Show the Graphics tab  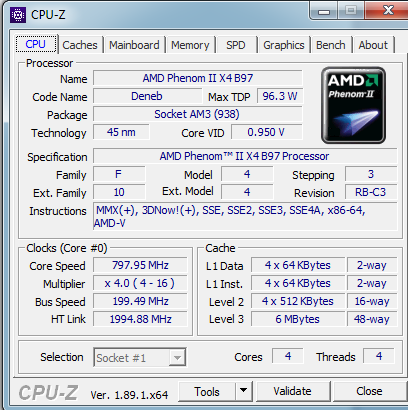coord(284,45)
